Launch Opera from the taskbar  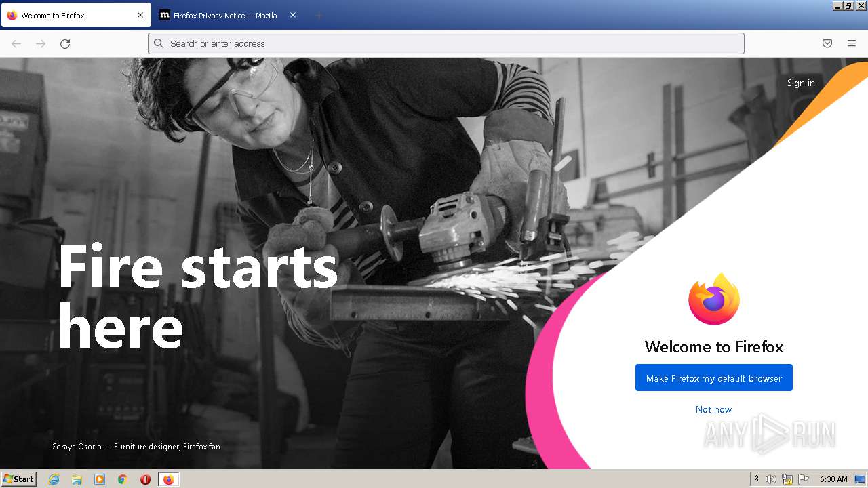coord(145,479)
